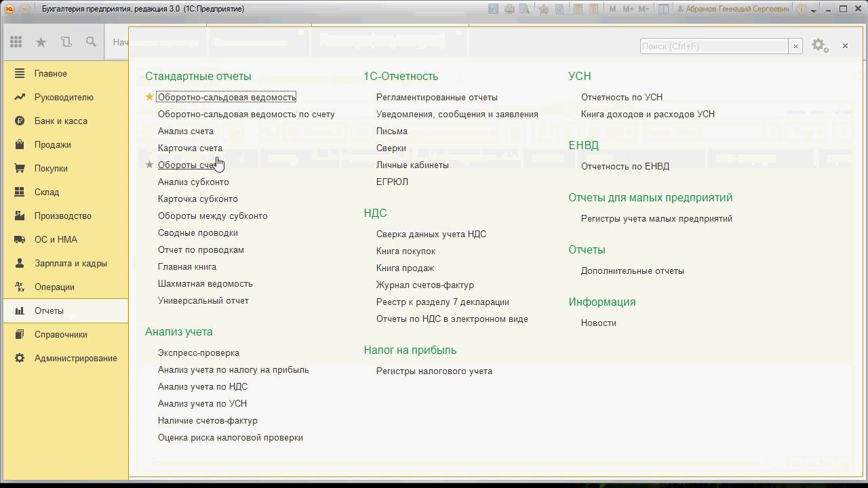Screen dimensions: 868x488
Task: Focus the Поиск (Ctrl+F) search field
Action: (x=714, y=46)
